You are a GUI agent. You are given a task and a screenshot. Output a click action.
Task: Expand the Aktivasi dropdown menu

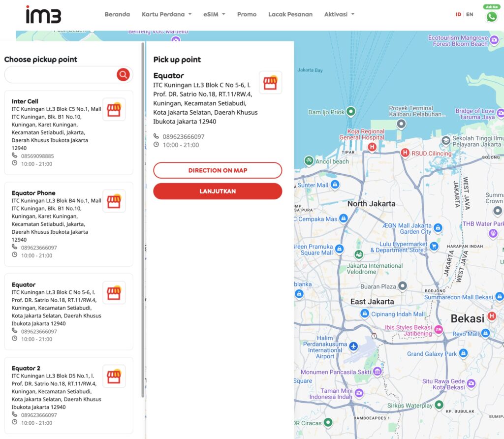coord(339,14)
